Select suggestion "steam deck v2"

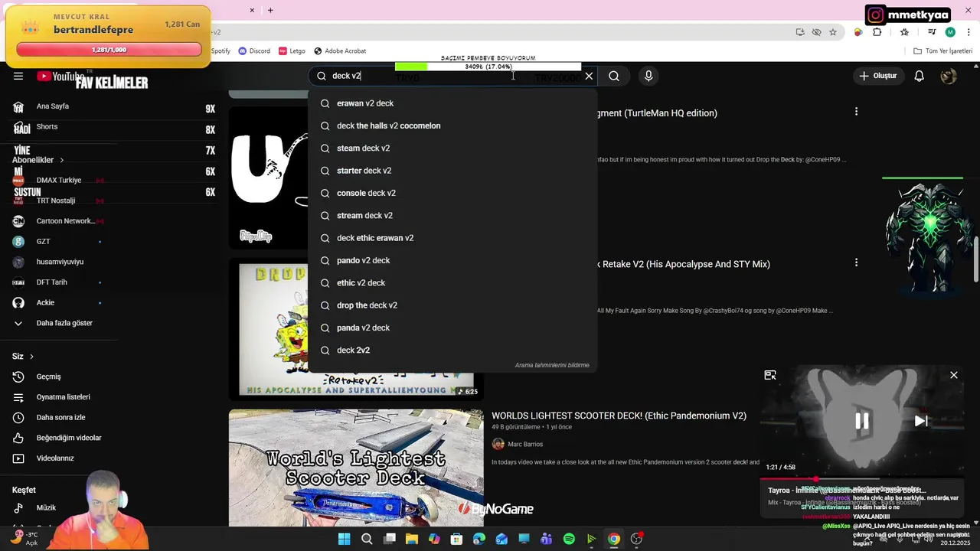tap(452, 148)
